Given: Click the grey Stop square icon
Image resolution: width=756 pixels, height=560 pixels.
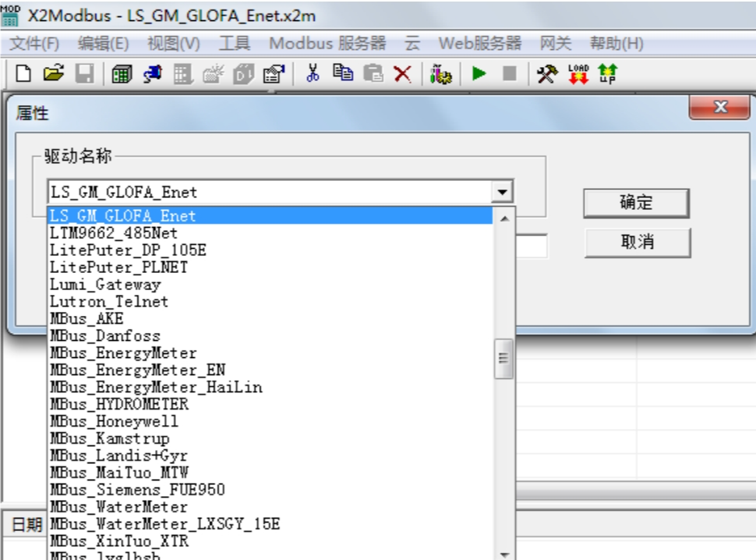Looking at the screenshot, I should (509, 74).
